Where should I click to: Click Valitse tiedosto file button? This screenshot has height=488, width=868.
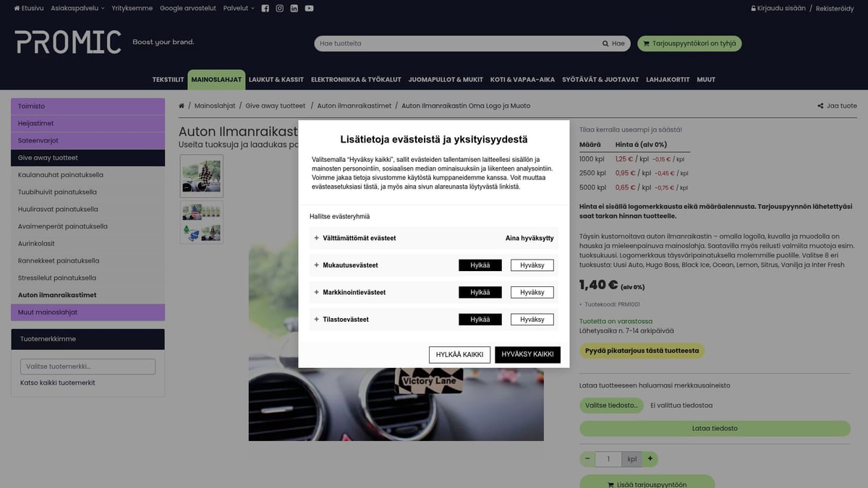click(611, 406)
